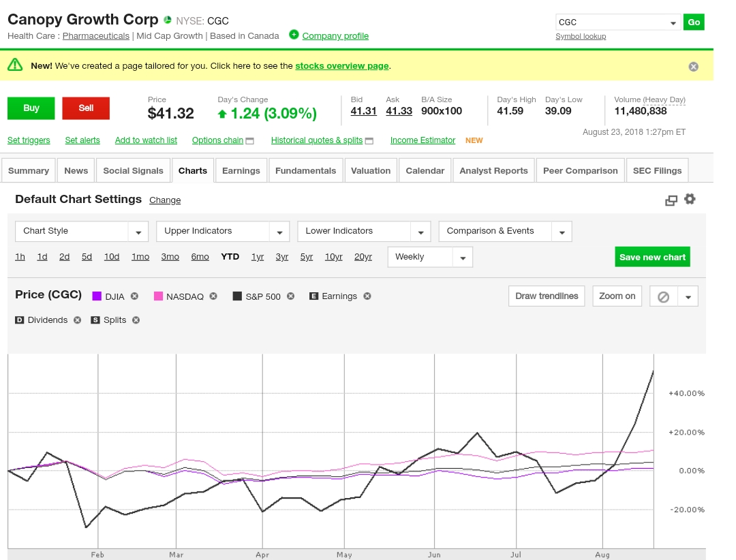
Task: Click the Ask price 41.33
Action: click(x=399, y=111)
